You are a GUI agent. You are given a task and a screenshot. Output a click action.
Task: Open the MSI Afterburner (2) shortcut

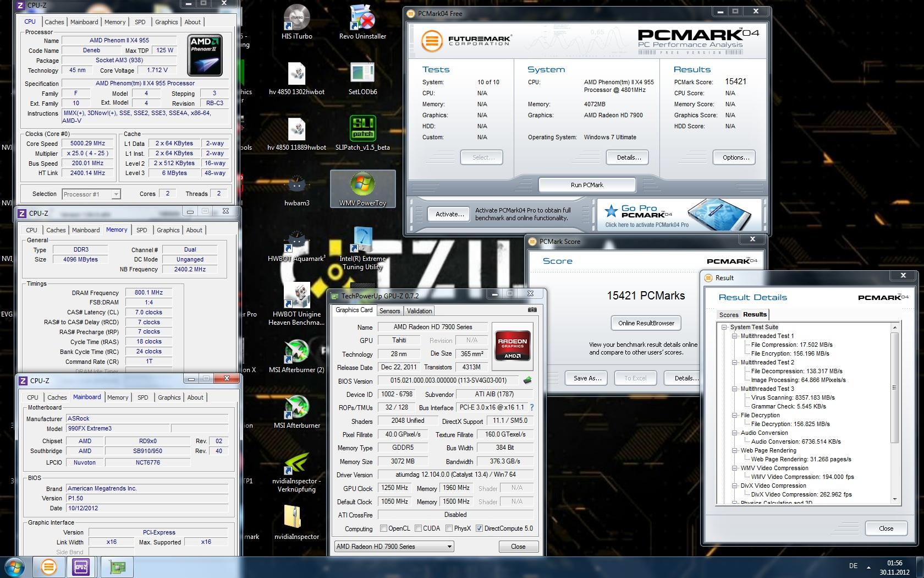click(296, 356)
